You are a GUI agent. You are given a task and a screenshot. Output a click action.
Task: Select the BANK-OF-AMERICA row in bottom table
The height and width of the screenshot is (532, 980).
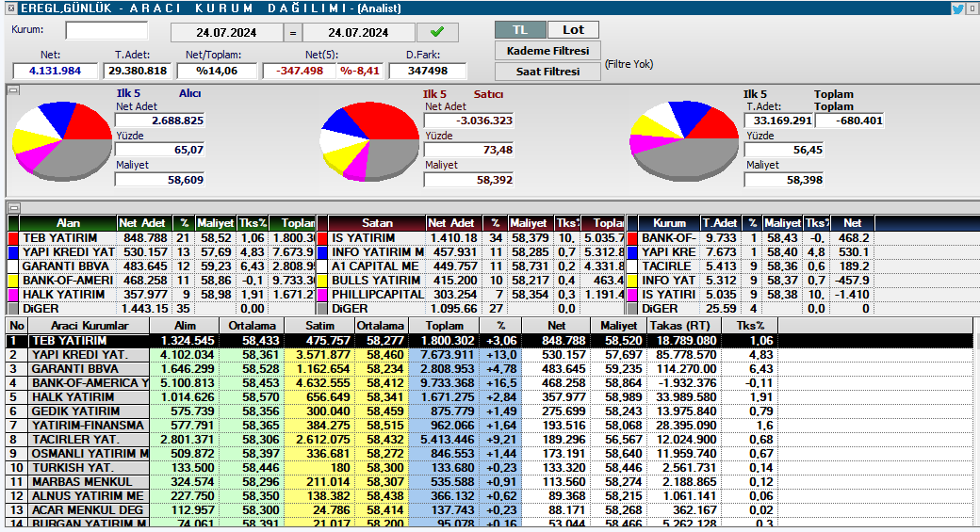(x=489, y=383)
